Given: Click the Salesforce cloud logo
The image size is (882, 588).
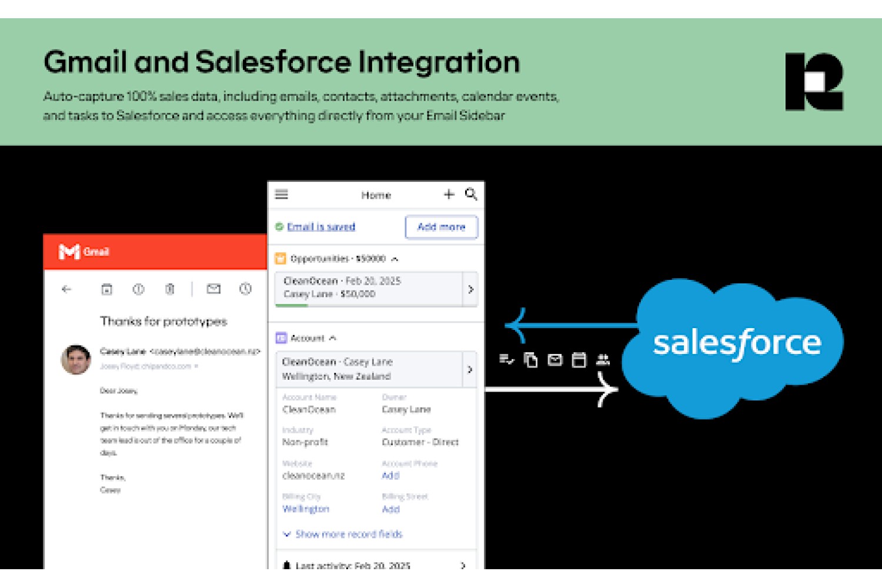Looking at the screenshot, I should point(732,348).
